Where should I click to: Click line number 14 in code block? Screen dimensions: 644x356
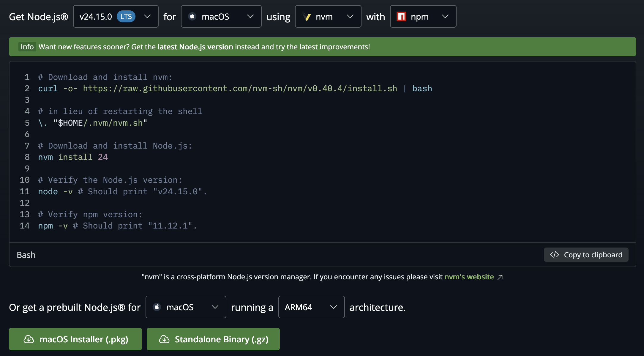25,226
